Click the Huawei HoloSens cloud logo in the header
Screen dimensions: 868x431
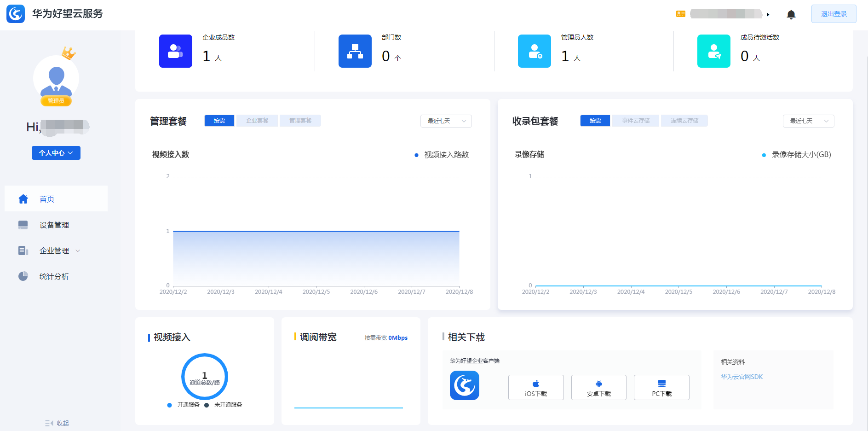(x=16, y=14)
